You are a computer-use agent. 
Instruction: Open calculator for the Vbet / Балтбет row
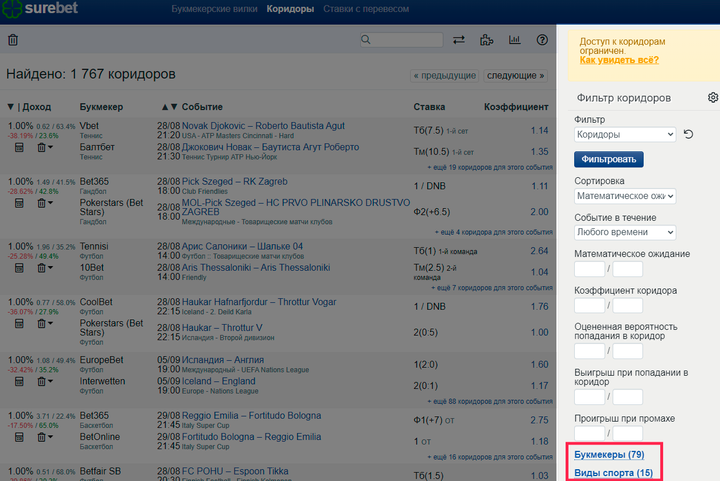pyautogui.click(x=19, y=148)
